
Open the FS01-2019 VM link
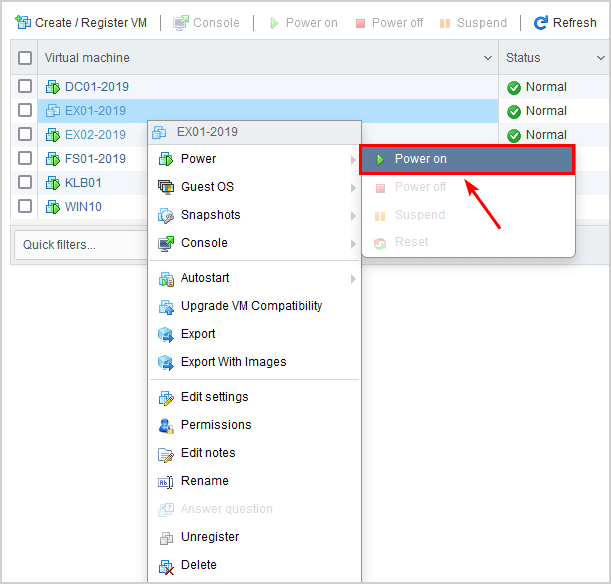coord(95,159)
